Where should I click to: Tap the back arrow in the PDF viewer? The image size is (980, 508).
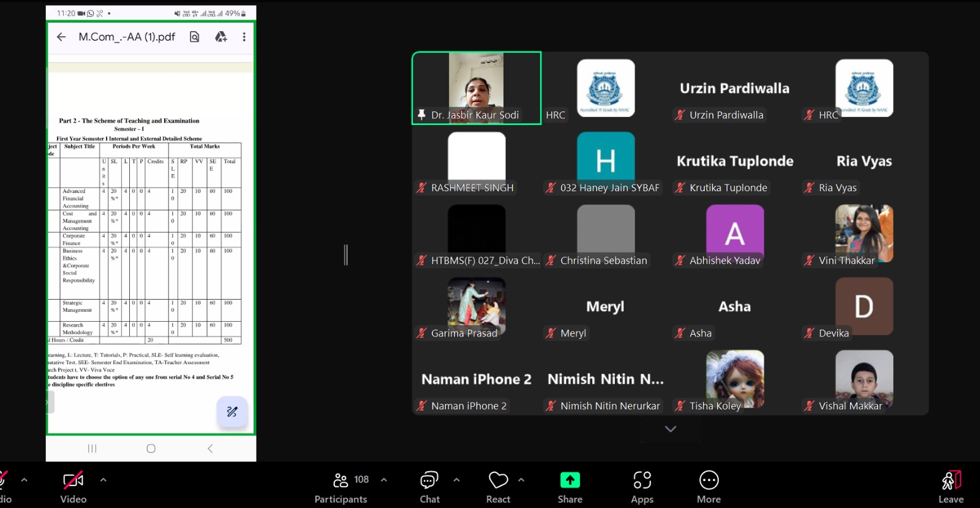(x=61, y=37)
